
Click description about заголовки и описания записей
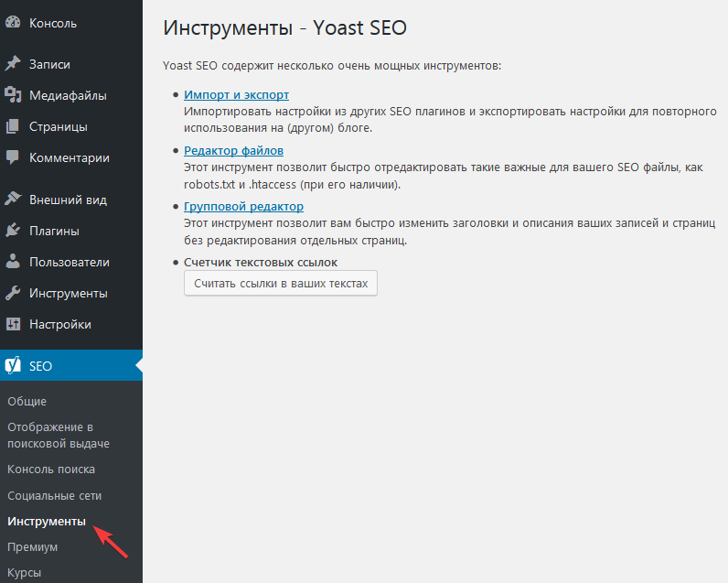(449, 232)
